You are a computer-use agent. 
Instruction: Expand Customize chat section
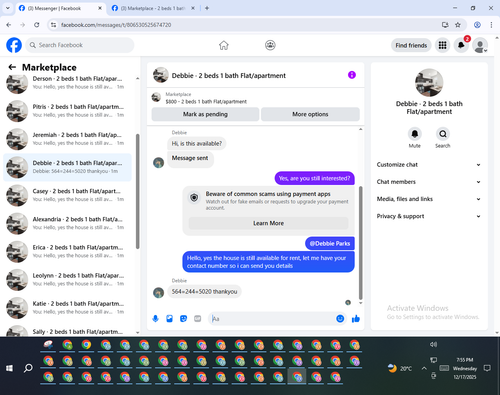pyautogui.click(x=429, y=165)
